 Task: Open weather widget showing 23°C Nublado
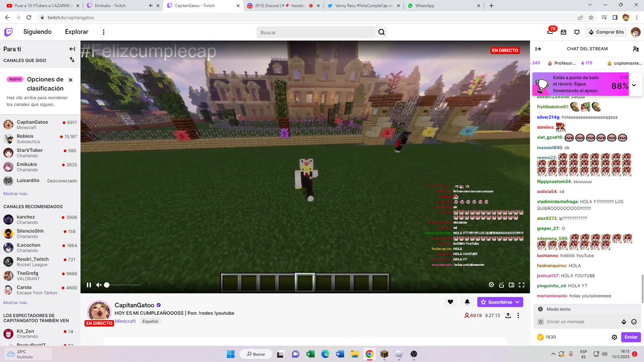click(x=28, y=354)
